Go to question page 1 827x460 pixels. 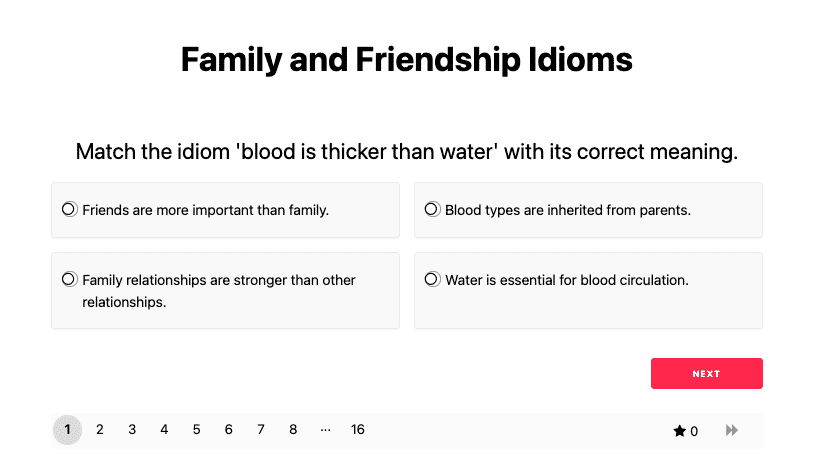pyautogui.click(x=67, y=430)
